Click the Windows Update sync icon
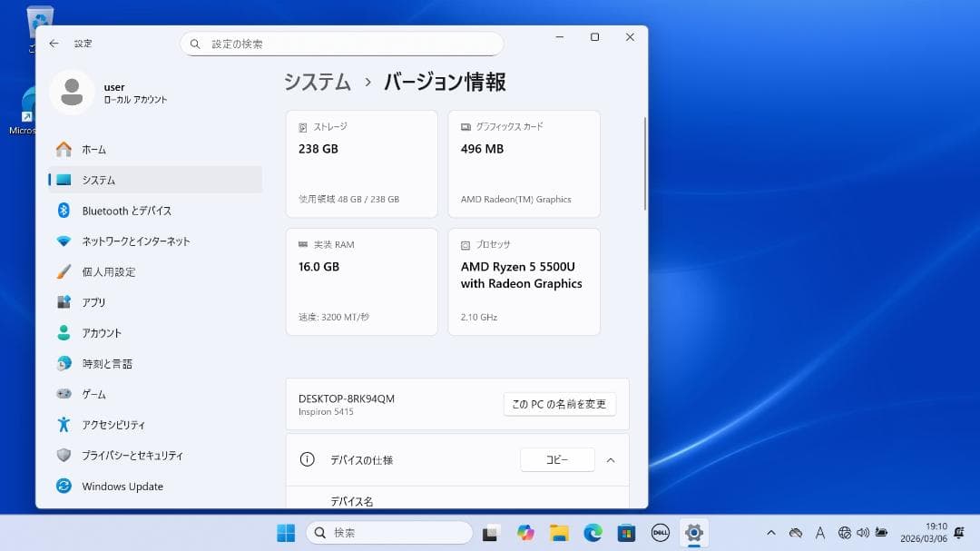 (64, 486)
